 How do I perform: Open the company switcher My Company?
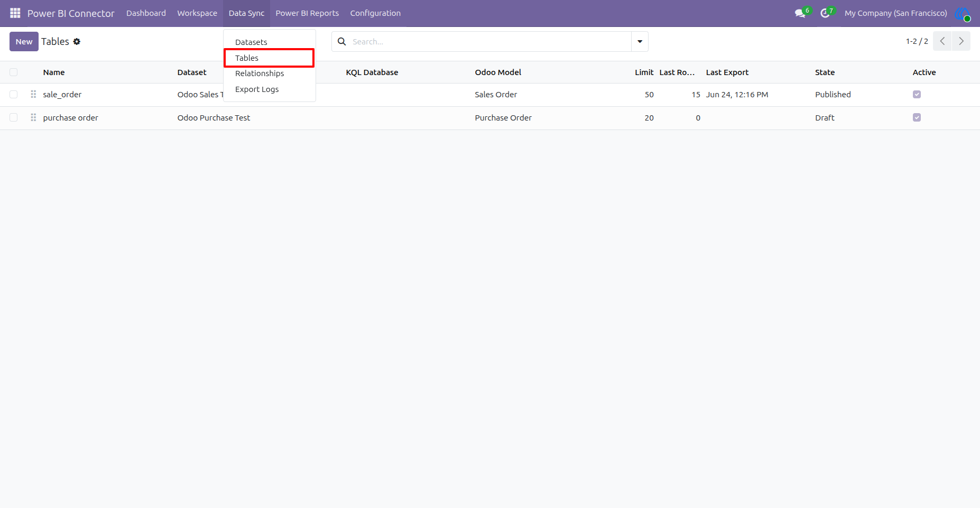[x=895, y=13]
